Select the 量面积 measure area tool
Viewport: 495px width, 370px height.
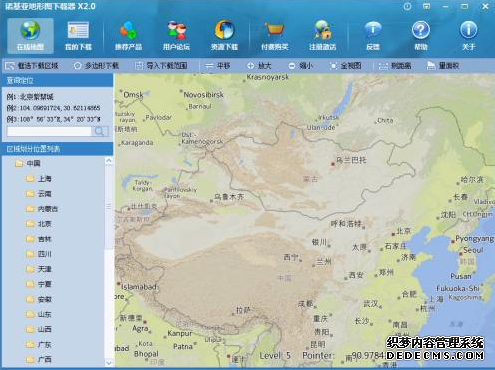click(x=443, y=66)
